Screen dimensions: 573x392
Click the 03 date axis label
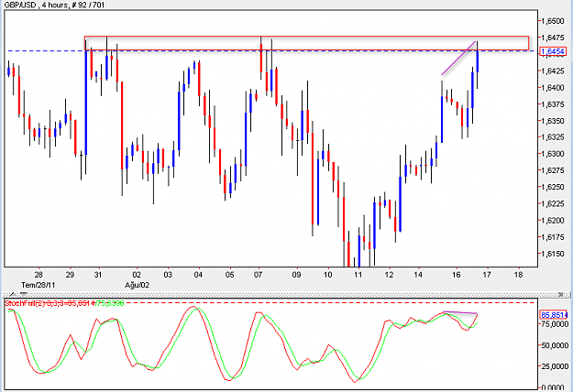(x=168, y=275)
